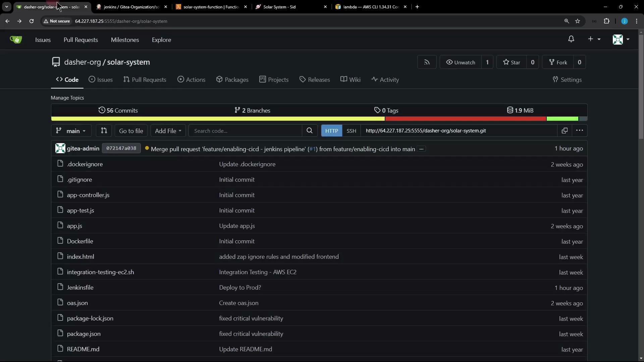The width and height of the screenshot is (644, 362).
Task: Open repository Settings
Action: click(x=567, y=80)
